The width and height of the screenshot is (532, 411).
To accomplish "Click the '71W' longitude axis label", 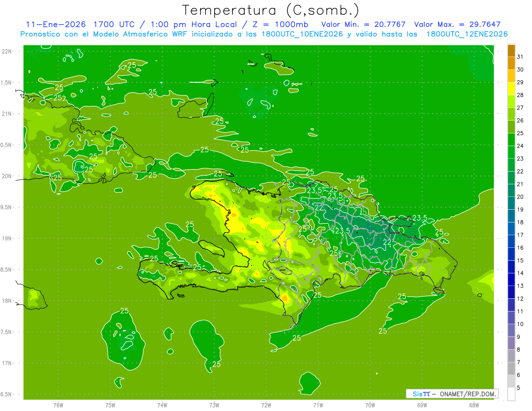I will tap(318, 405).
